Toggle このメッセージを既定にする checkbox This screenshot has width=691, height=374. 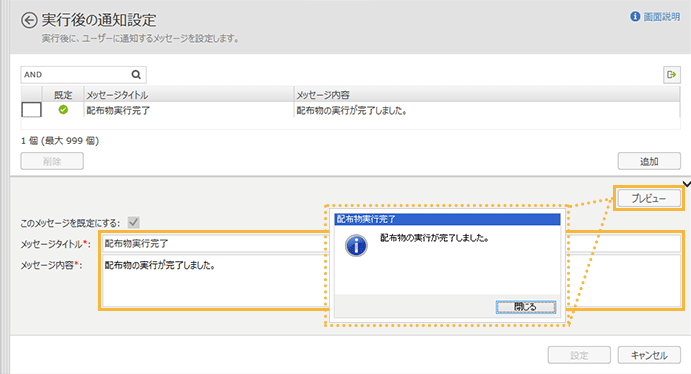pyautogui.click(x=134, y=222)
